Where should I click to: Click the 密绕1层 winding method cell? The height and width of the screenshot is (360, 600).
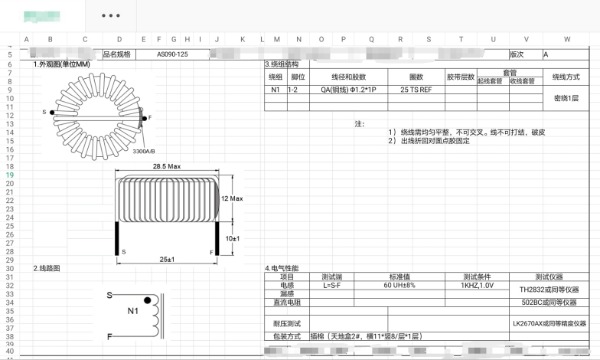(566, 98)
